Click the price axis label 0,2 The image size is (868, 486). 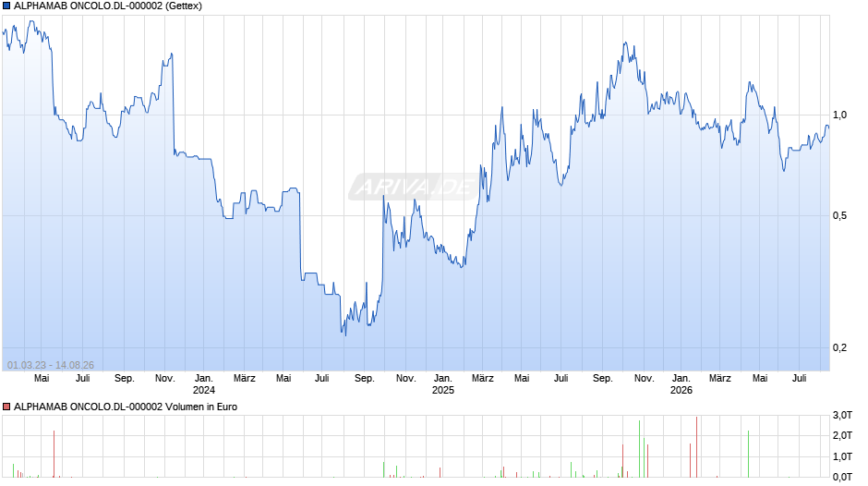[x=839, y=348]
